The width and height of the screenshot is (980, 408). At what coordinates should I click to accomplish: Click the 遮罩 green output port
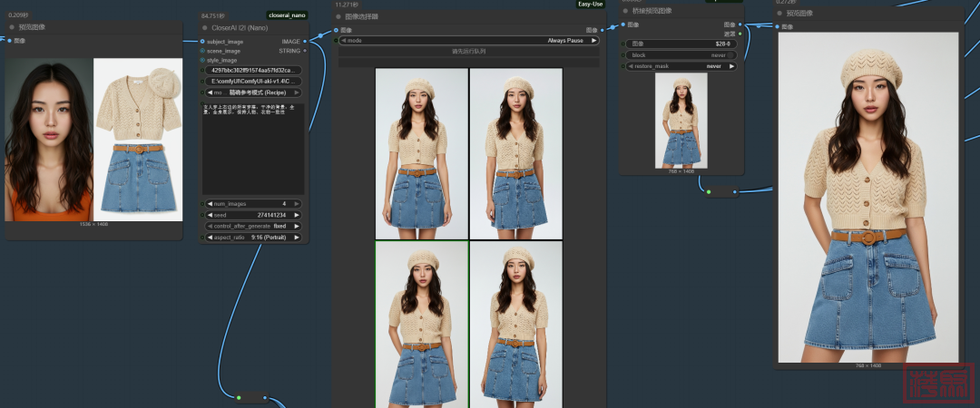click(x=740, y=34)
